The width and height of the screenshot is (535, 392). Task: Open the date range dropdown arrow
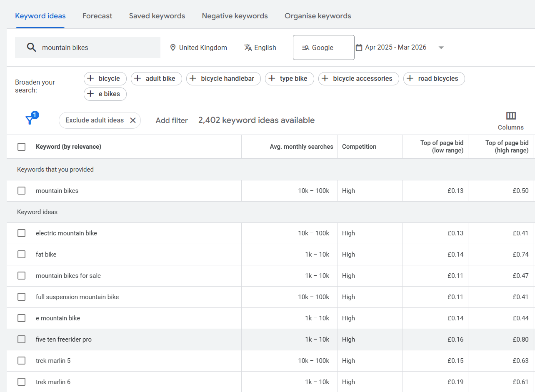coord(441,47)
